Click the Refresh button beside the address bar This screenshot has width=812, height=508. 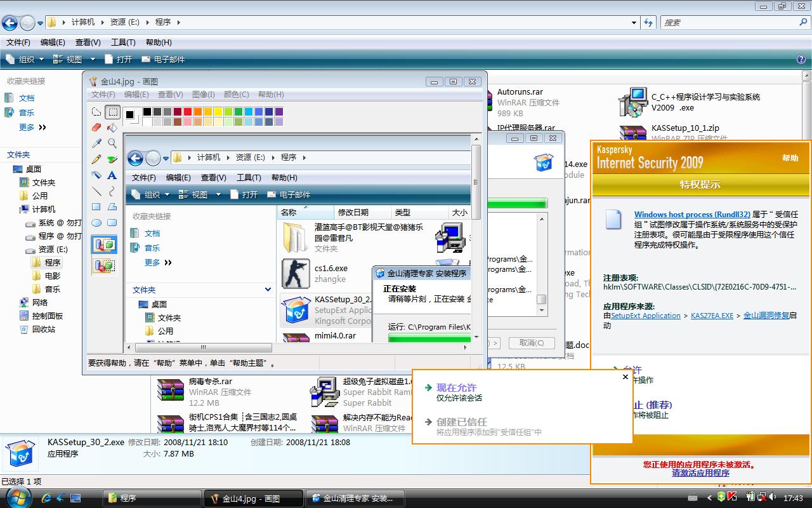click(x=648, y=22)
